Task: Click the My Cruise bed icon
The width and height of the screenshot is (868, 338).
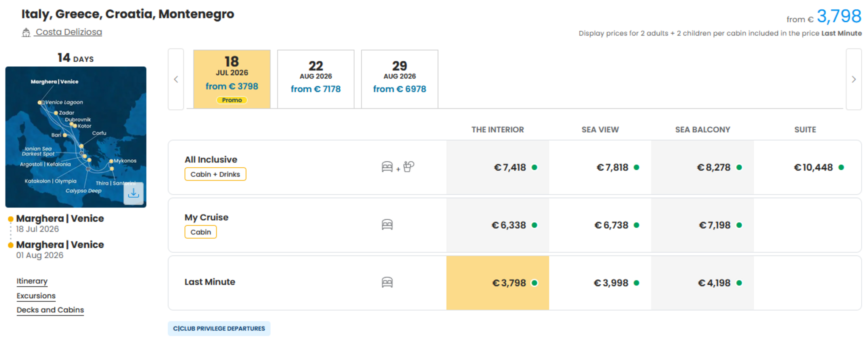Action: pyautogui.click(x=387, y=225)
